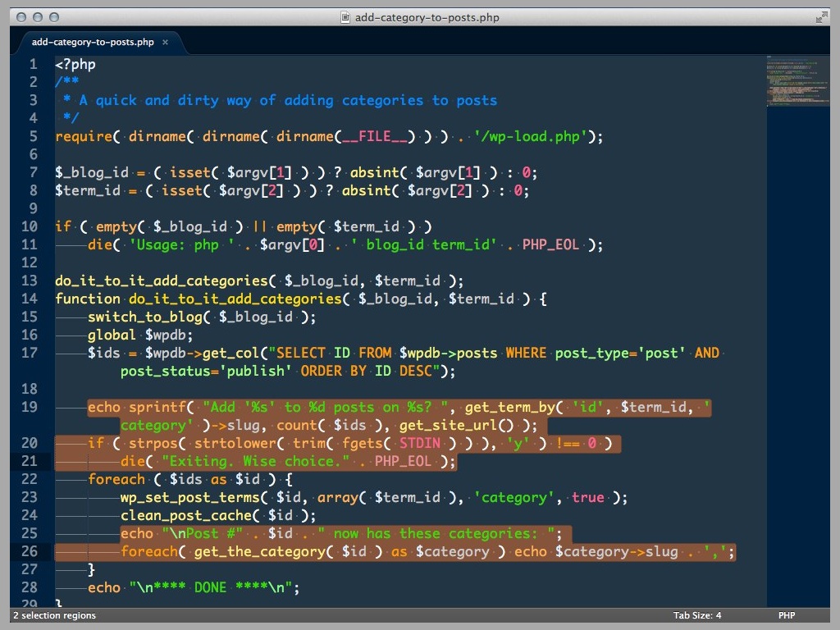
Task: Click the 'function' keyword on line 14
Action: 88,299
